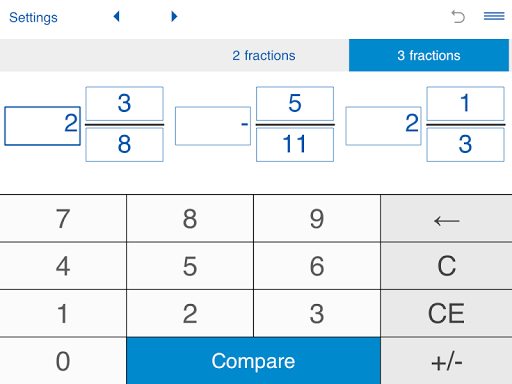Open the hamburger menu icon
512x384 pixels.
pyautogui.click(x=494, y=16)
